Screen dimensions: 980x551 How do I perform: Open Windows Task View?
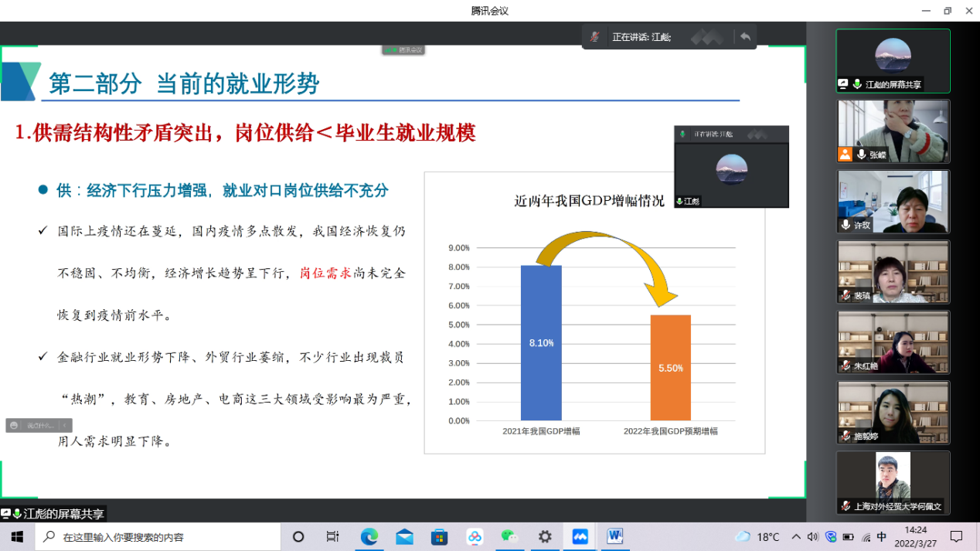[332, 536]
